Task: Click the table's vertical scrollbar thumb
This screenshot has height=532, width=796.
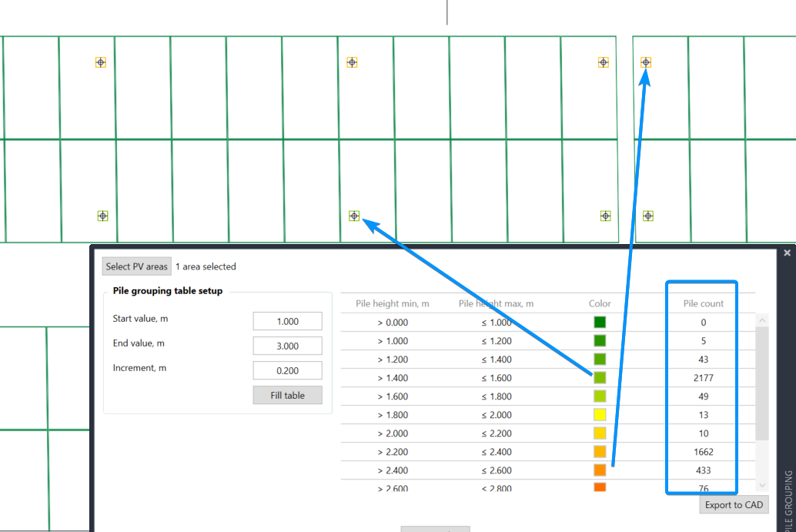Action: (762, 383)
